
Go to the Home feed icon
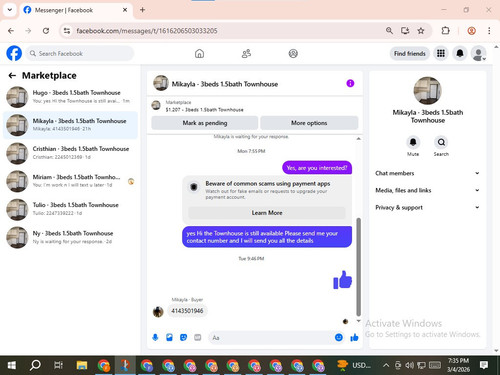click(x=199, y=53)
